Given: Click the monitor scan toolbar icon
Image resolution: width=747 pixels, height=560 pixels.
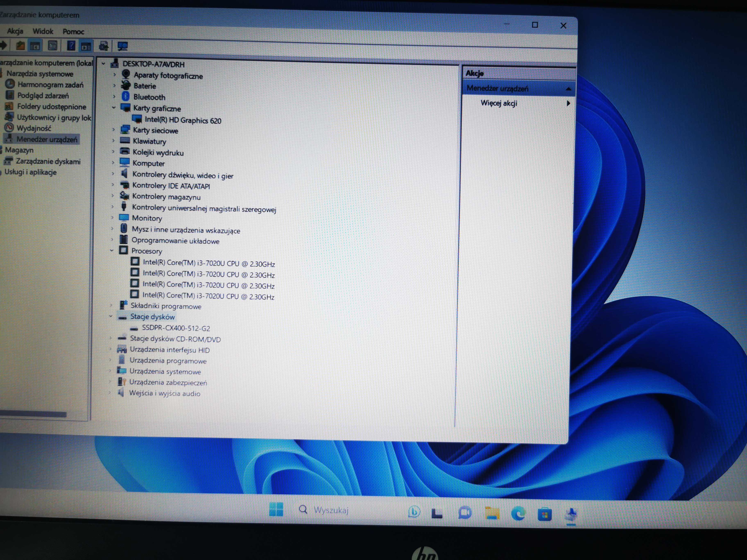Looking at the screenshot, I should (x=123, y=46).
